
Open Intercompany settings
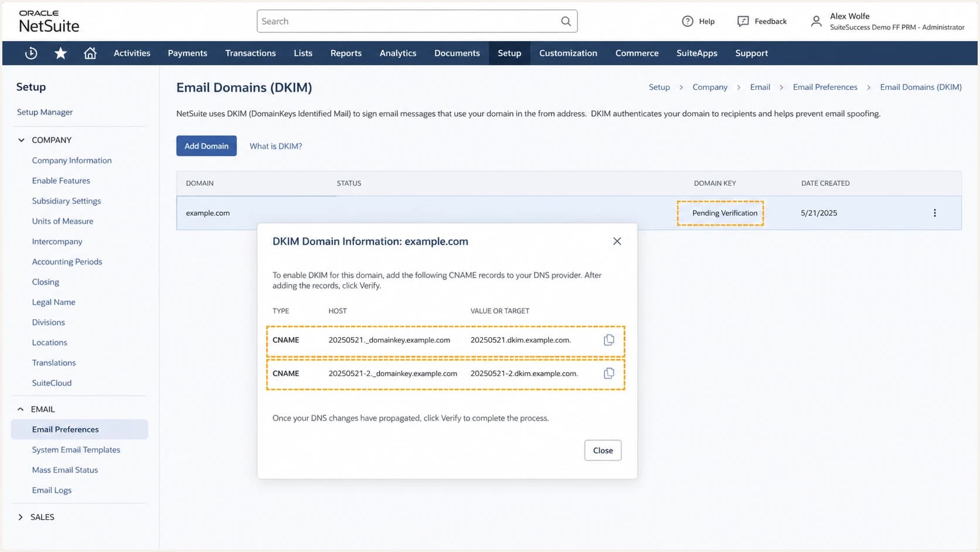tap(57, 242)
